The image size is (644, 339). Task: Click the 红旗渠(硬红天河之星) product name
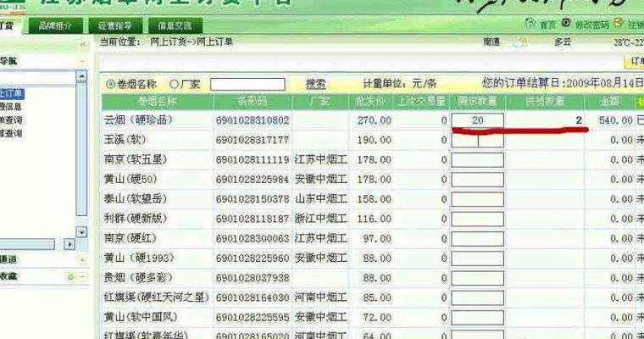[x=157, y=297]
